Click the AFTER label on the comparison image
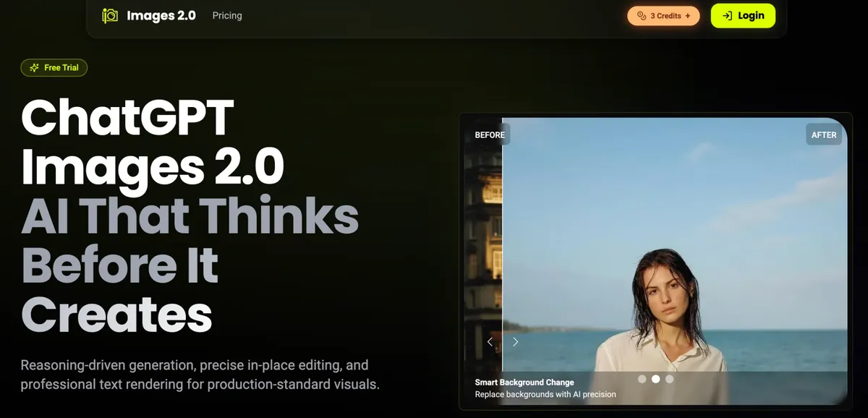This screenshot has height=418, width=868. 824,135
